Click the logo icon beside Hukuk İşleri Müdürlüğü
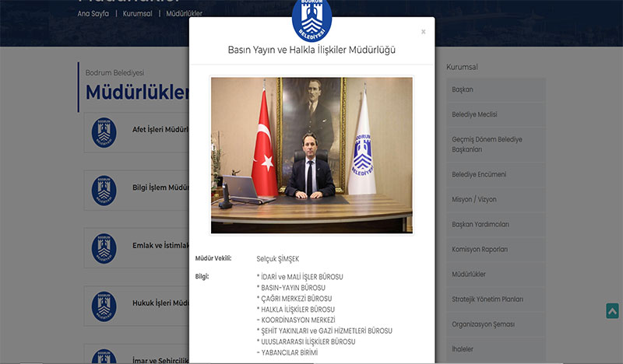Viewport: 623px width, 364px height. tap(104, 306)
